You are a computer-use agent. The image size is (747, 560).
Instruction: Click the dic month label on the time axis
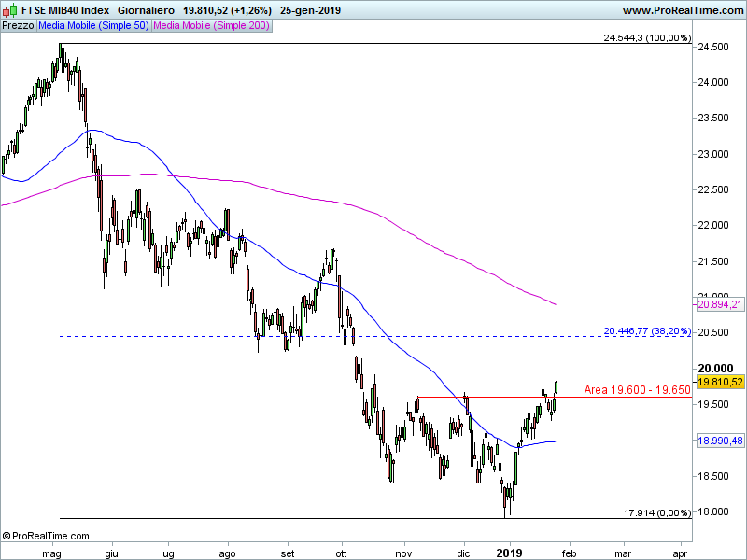pos(463,553)
